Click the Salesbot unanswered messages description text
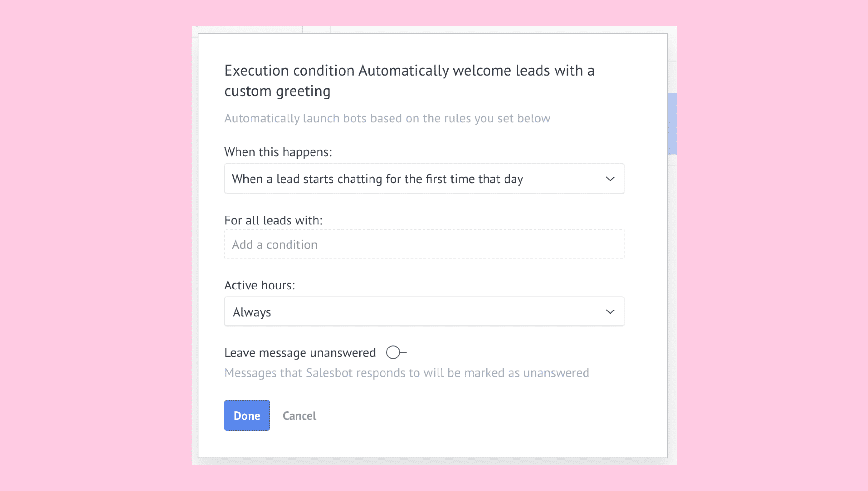 point(407,373)
